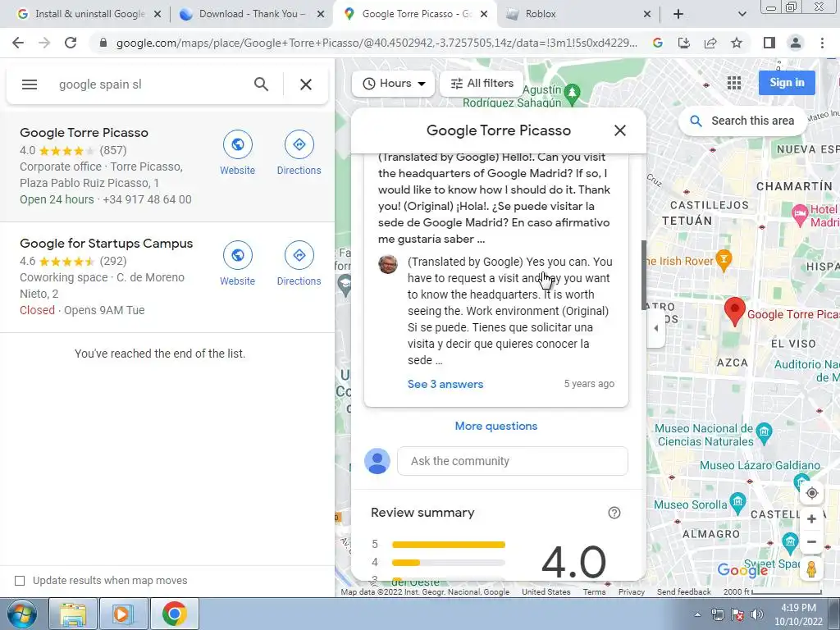Click the 5-star rating bar

[449, 545]
